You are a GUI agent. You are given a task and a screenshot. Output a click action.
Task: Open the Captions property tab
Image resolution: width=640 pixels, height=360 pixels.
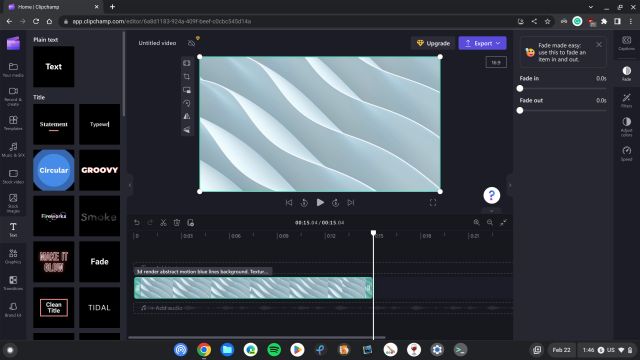click(627, 43)
